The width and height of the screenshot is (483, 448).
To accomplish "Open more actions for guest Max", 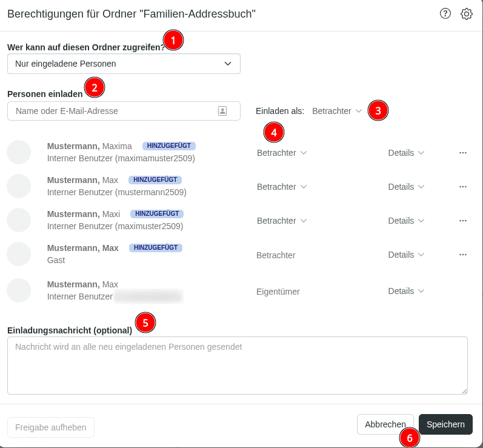I will (463, 255).
